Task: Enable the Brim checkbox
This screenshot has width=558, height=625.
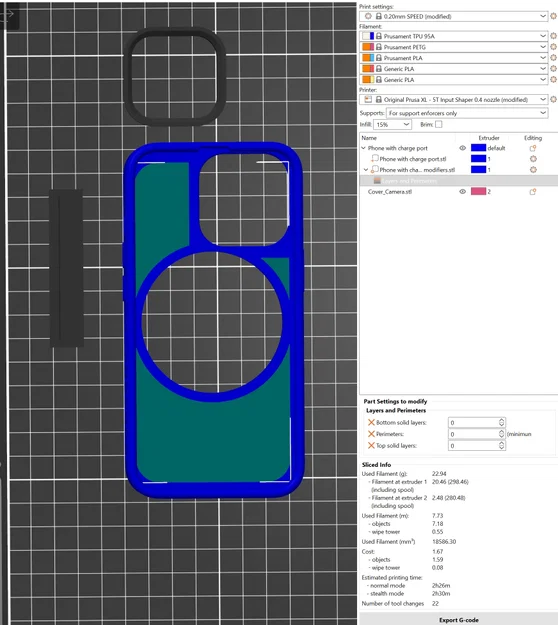Action: (x=438, y=124)
